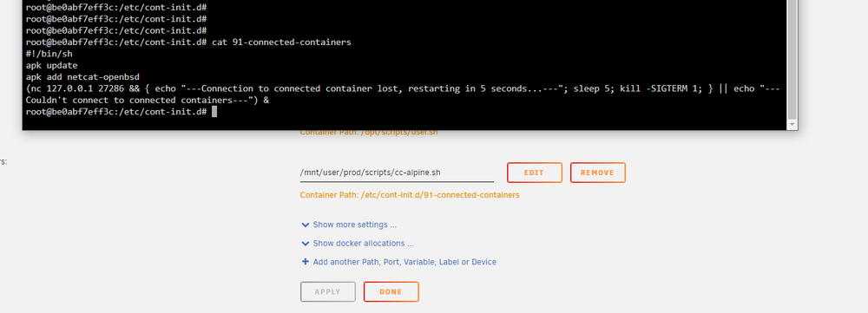The height and width of the screenshot is (313, 868).
Task: Click the DONE button
Action: (391, 292)
